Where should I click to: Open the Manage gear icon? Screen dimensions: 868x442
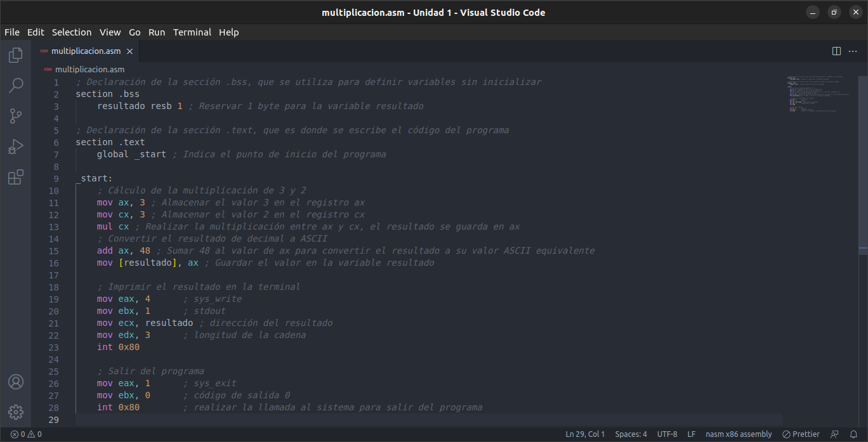pyautogui.click(x=16, y=412)
